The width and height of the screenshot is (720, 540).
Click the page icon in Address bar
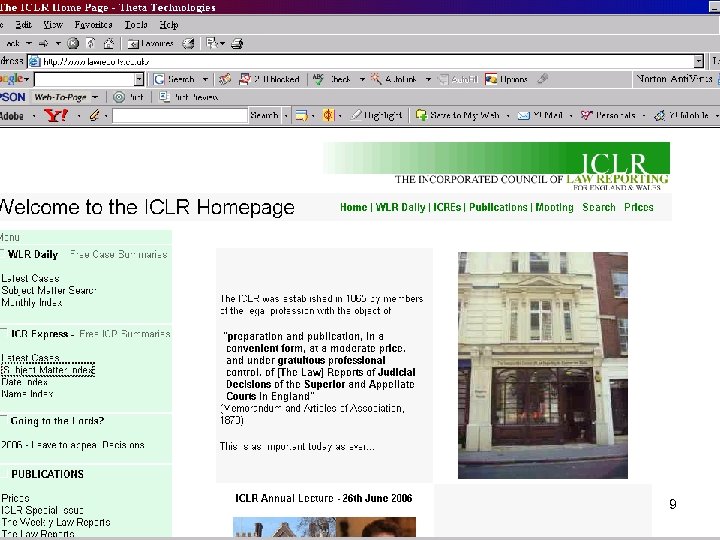[35, 62]
